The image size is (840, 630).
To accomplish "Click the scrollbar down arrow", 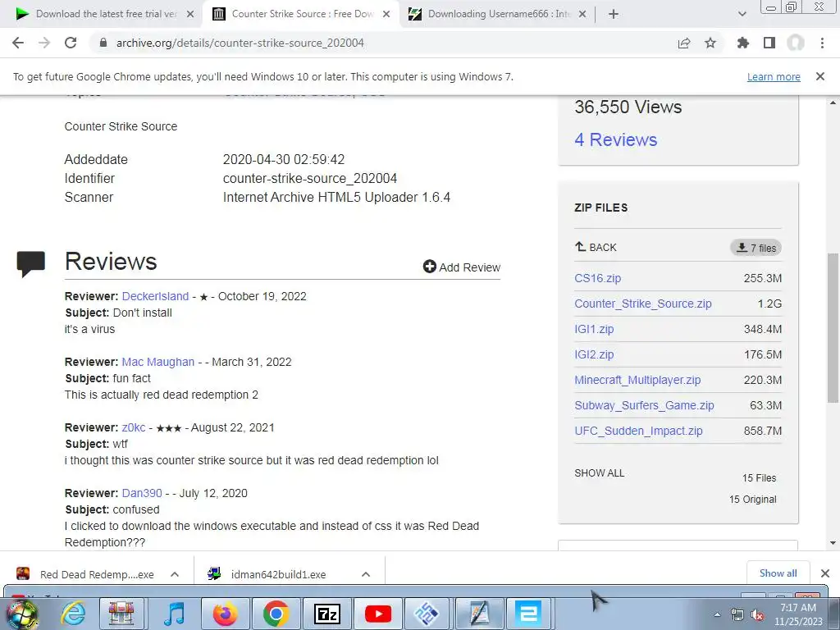I will click(833, 543).
